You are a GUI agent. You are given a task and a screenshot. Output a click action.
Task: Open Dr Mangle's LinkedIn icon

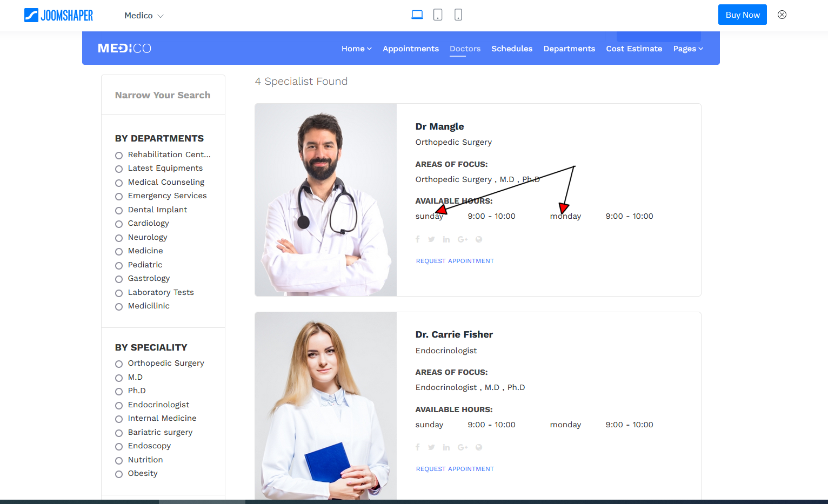tap(446, 239)
